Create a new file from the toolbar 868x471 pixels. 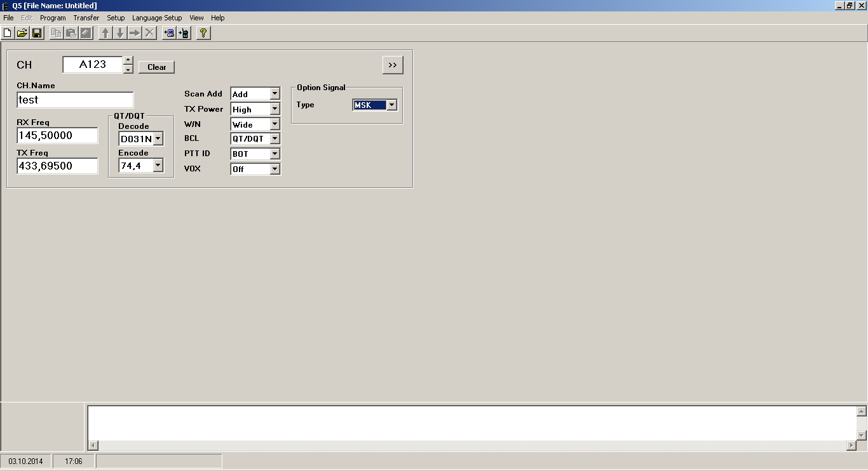click(x=8, y=33)
